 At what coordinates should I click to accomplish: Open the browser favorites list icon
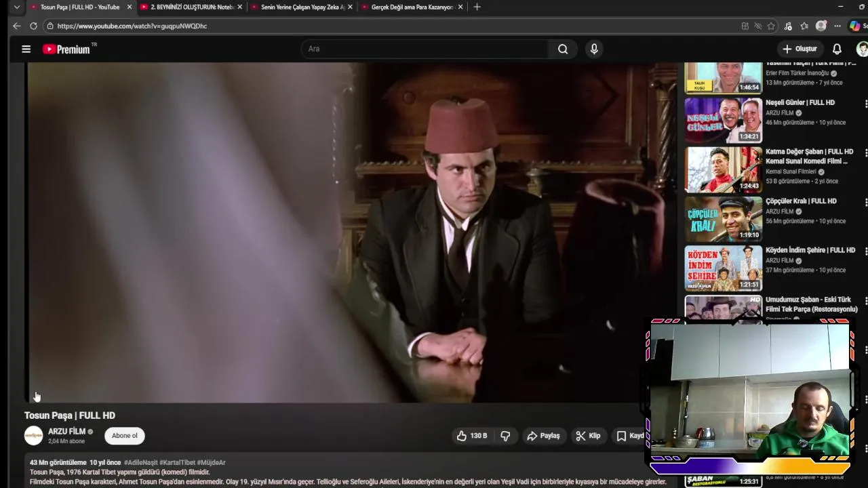tap(804, 26)
